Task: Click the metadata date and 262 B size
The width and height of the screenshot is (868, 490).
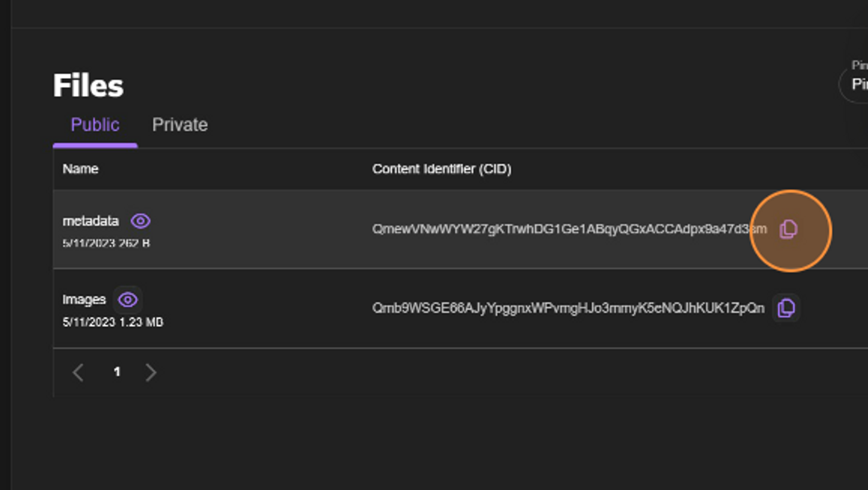Action: [106, 243]
